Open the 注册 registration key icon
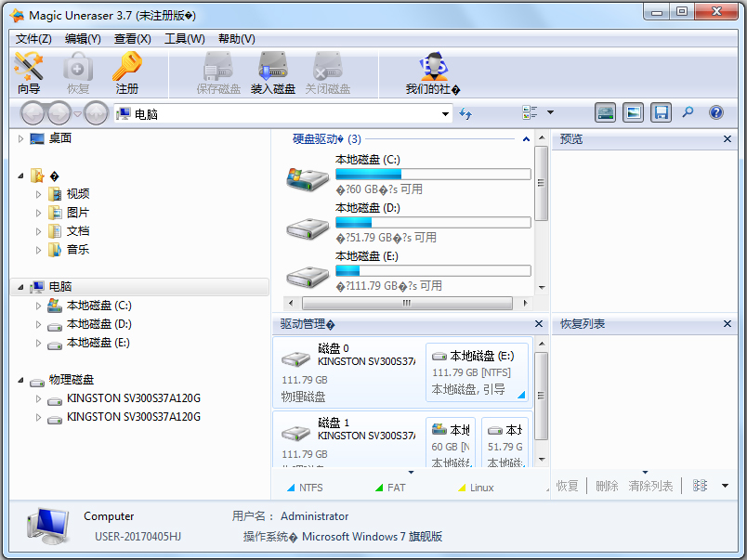 point(126,73)
